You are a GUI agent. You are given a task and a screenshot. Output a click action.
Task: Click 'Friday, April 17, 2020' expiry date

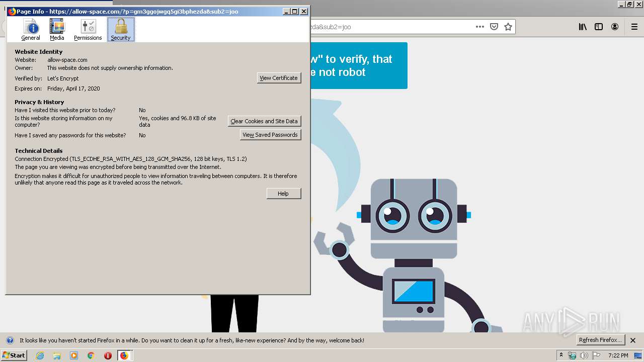[73, 88]
